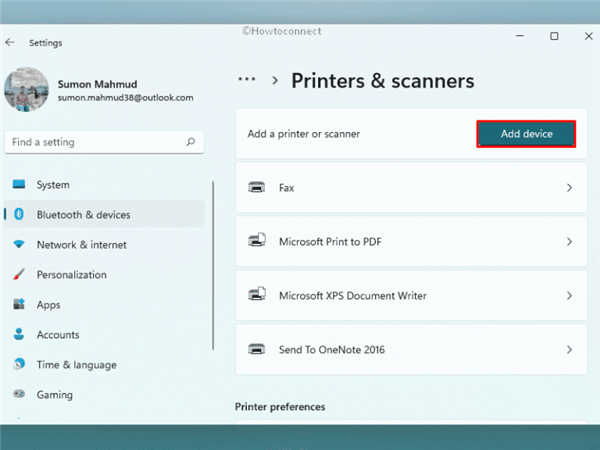This screenshot has width=600, height=450.
Task: Click the search magnifier icon
Action: click(x=191, y=142)
